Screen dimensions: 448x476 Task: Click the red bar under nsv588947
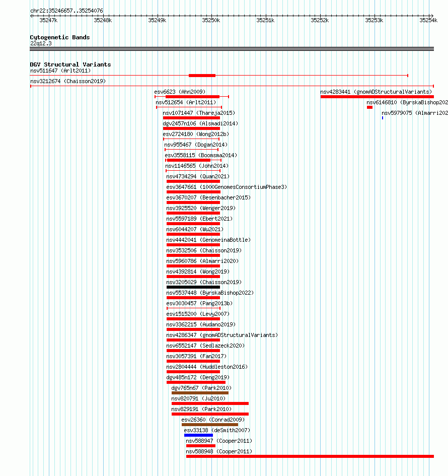(201, 446)
